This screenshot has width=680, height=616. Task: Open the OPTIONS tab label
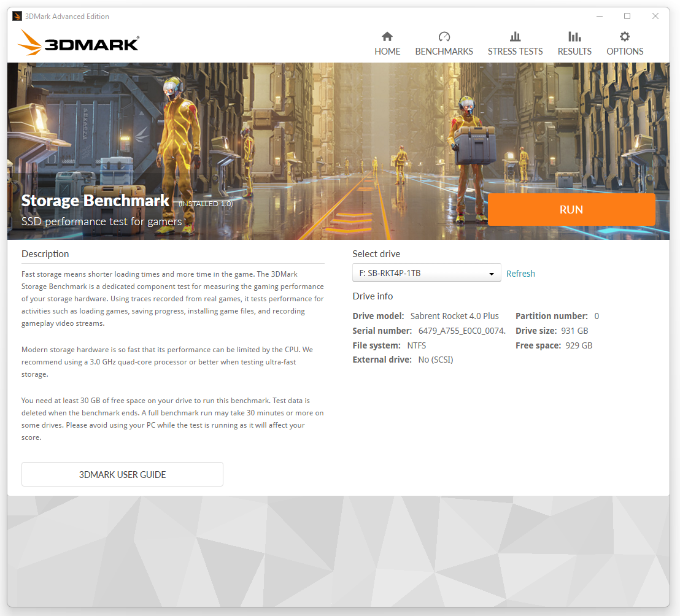click(x=625, y=52)
